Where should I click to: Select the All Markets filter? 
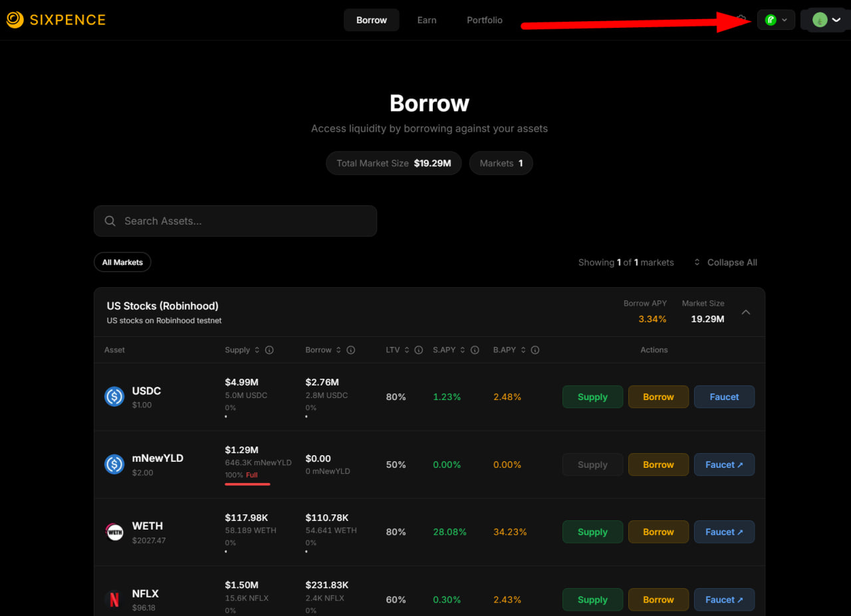(122, 262)
